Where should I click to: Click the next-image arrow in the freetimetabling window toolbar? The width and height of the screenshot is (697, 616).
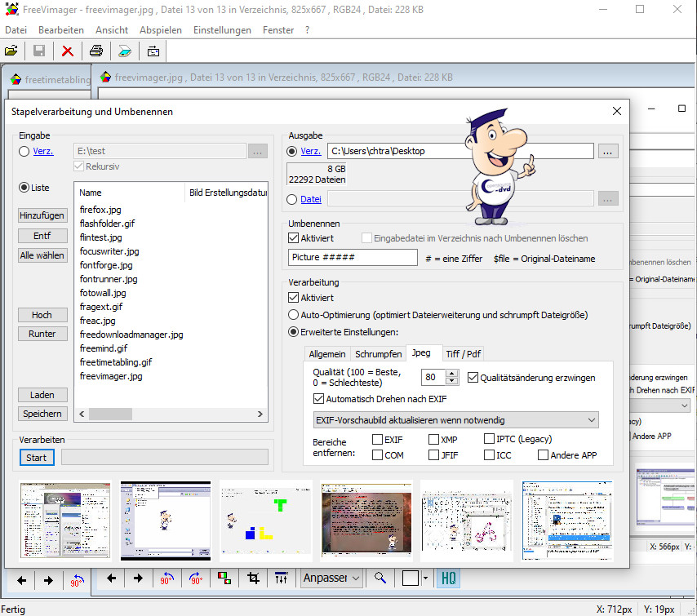click(x=48, y=580)
